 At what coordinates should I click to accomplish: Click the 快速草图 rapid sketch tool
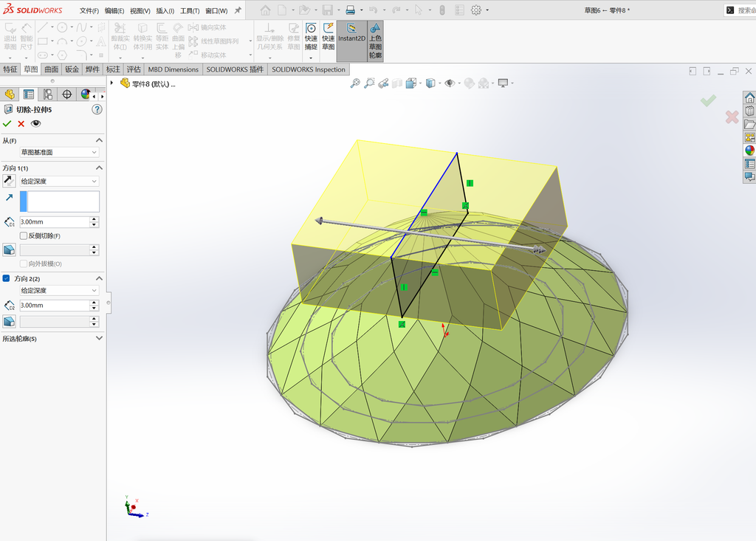(x=329, y=37)
